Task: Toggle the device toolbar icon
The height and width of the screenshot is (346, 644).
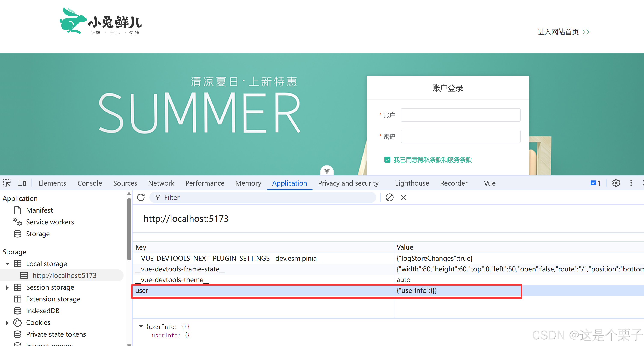Action: coord(22,183)
